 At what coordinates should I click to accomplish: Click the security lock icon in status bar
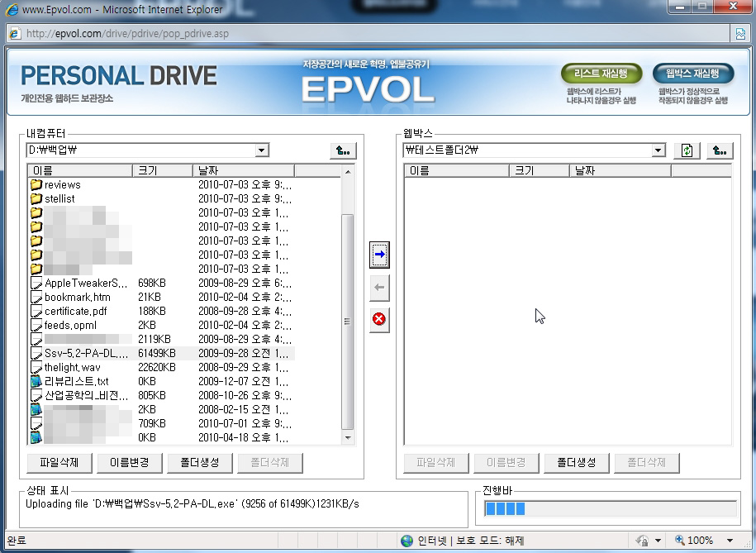coord(642,541)
